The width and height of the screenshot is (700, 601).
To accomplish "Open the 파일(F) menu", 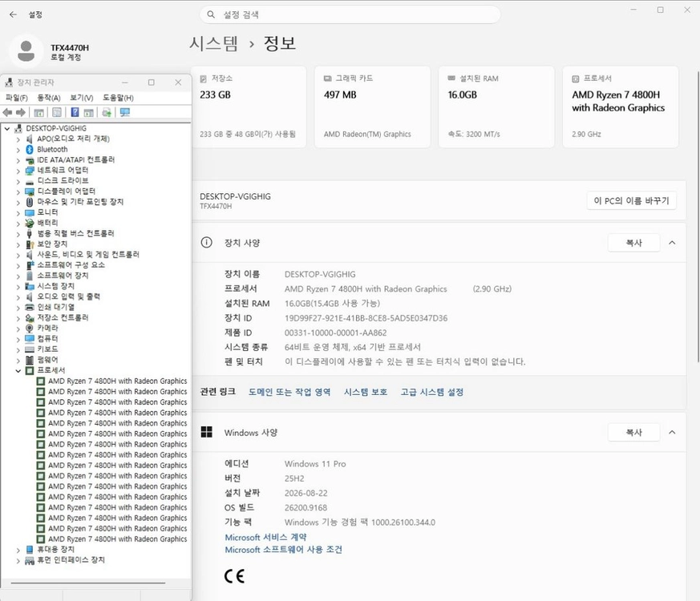I will pos(16,98).
